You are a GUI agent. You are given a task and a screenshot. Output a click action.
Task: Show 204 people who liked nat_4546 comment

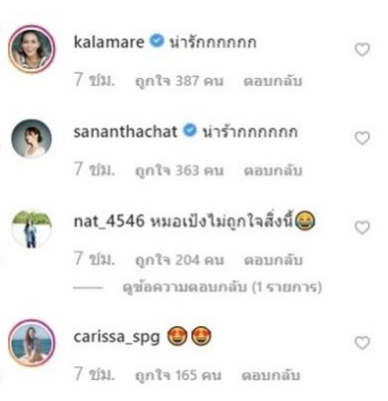tap(179, 260)
